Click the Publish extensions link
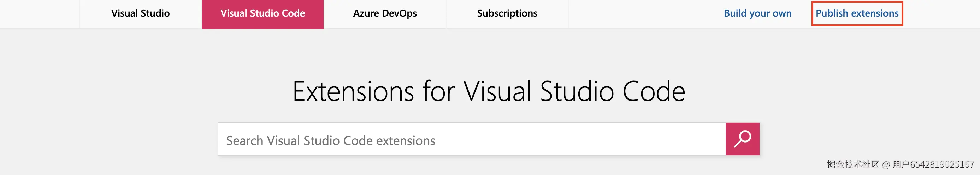 857,14
